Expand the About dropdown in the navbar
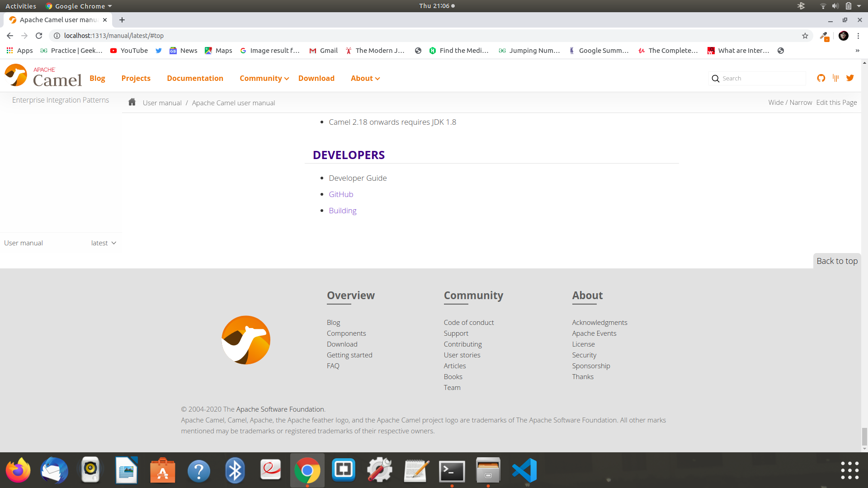868x488 pixels. coord(365,78)
